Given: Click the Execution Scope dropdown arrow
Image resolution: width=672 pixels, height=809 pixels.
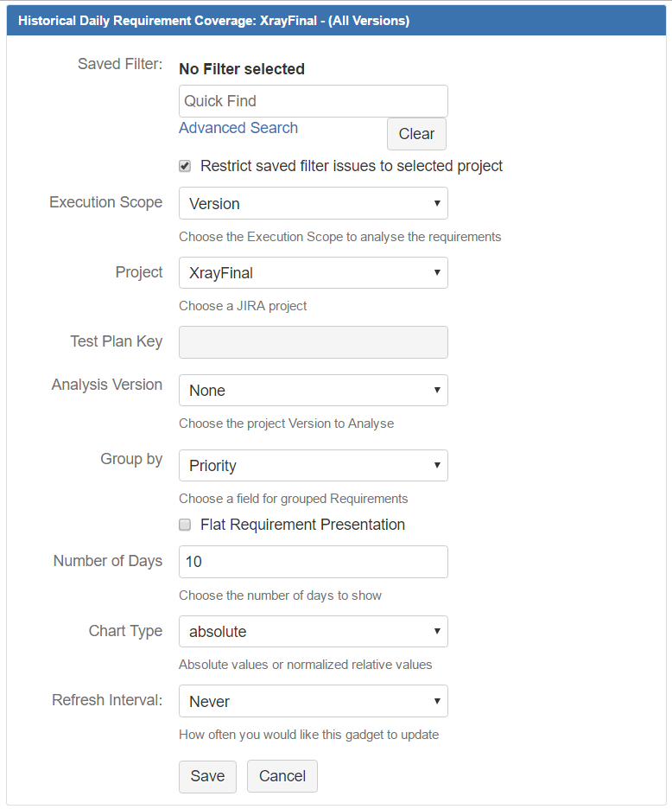Looking at the screenshot, I should [x=437, y=203].
